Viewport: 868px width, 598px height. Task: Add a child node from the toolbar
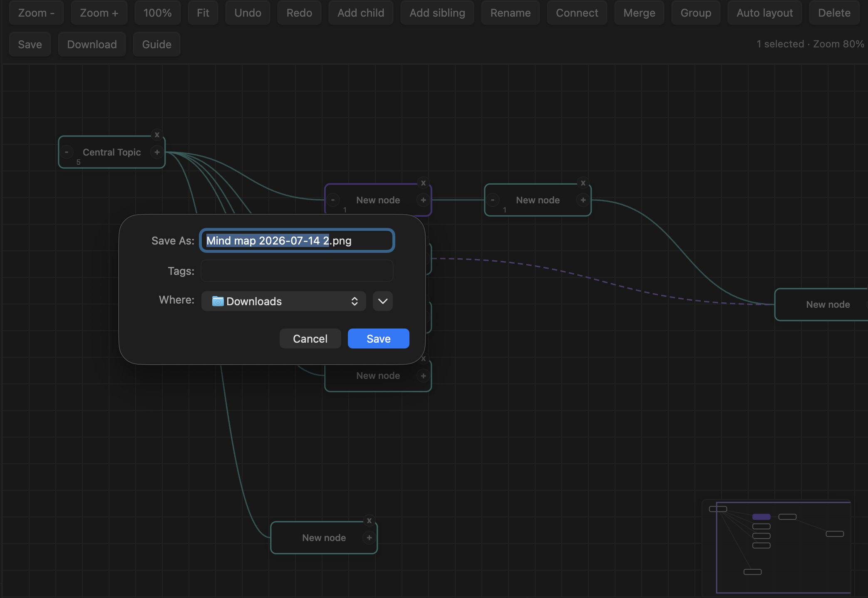pyautogui.click(x=361, y=13)
